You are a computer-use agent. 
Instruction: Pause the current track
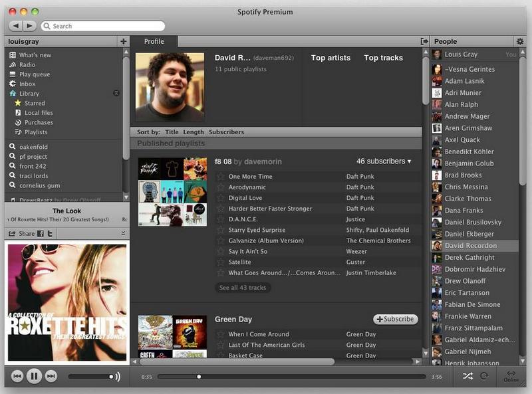pos(34,376)
